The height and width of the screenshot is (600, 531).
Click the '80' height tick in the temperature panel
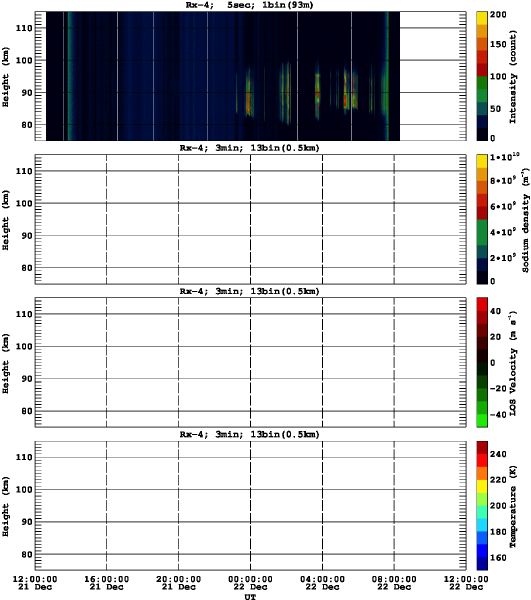27,554
